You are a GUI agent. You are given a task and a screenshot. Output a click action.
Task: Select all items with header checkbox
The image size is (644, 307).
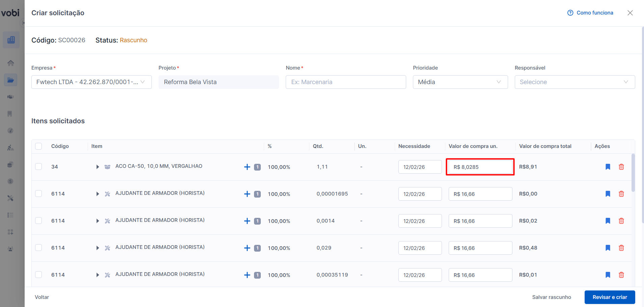tap(38, 146)
